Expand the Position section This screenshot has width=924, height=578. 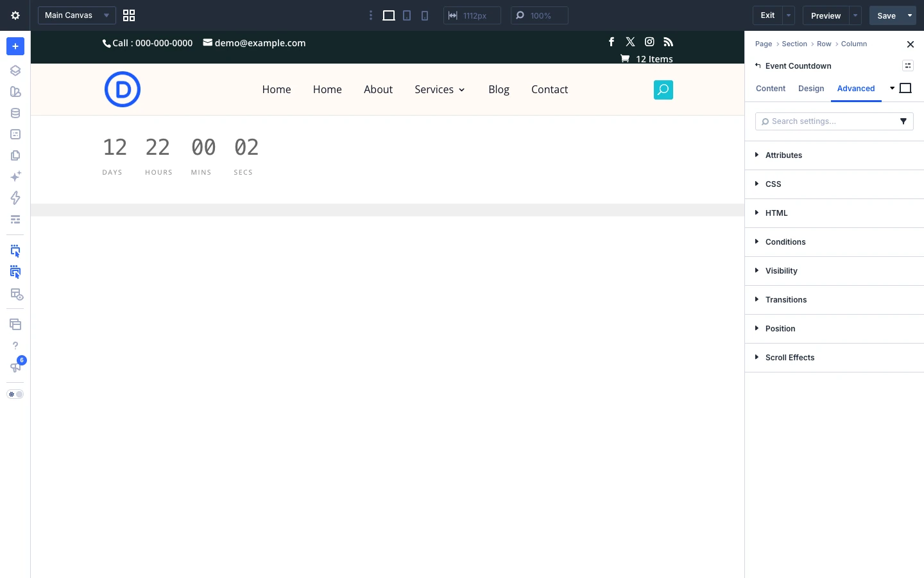834,329
